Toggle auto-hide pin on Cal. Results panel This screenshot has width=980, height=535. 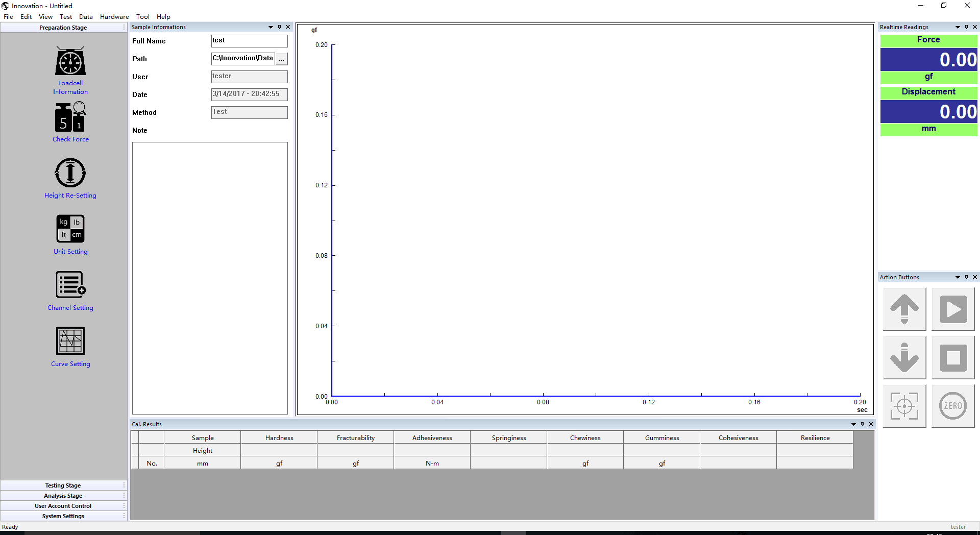click(x=862, y=424)
